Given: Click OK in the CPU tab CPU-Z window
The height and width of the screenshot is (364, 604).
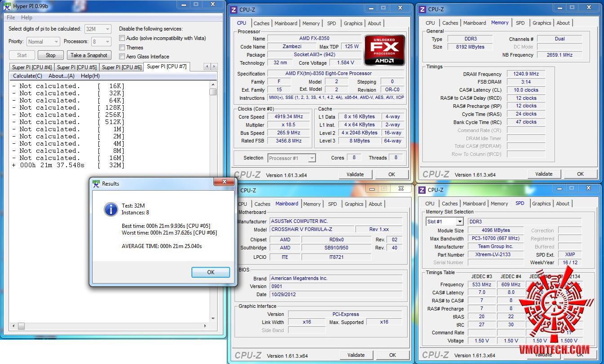Looking at the screenshot, I should [392, 174].
